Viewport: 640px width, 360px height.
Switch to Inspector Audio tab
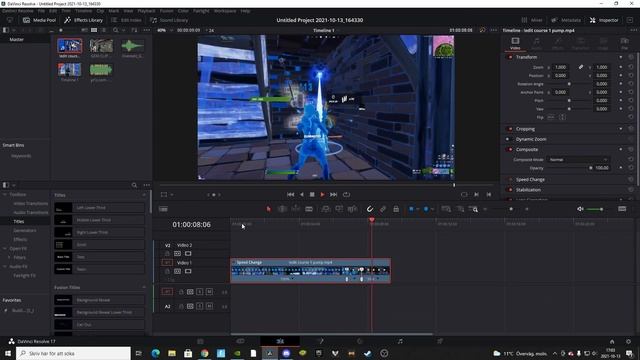(536, 43)
